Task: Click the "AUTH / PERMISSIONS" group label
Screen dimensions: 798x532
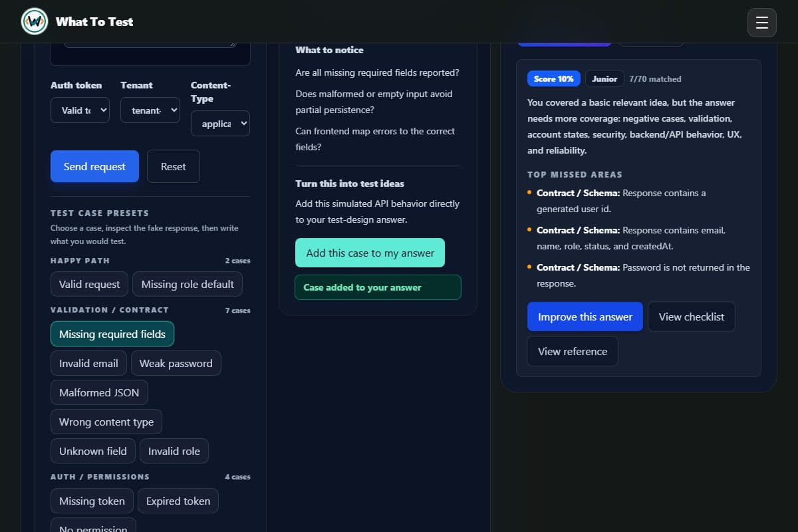Action: click(100, 477)
